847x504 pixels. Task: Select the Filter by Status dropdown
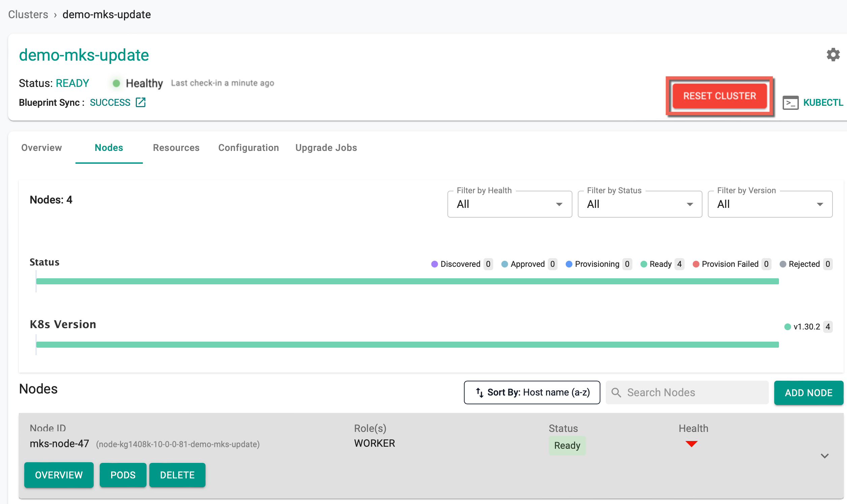coord(639,204)
